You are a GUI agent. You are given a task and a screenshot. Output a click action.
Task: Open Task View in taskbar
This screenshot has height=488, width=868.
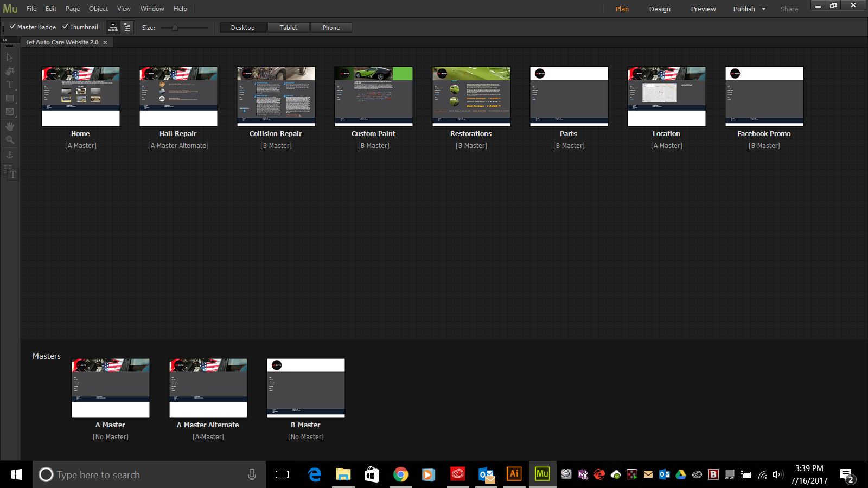282,474
